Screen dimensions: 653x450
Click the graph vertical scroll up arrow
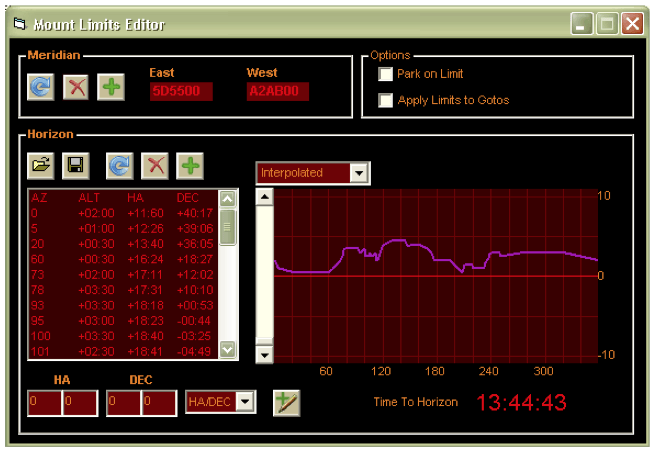[264, 196]
